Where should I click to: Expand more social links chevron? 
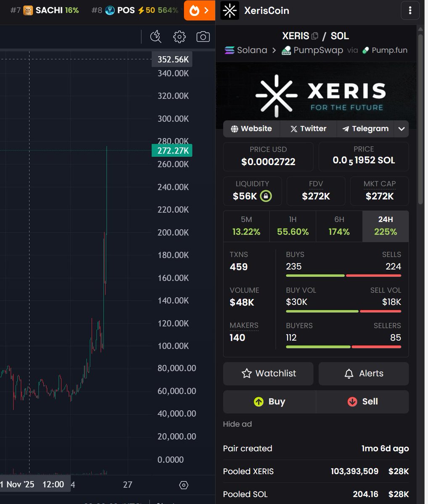click(402, 129)
